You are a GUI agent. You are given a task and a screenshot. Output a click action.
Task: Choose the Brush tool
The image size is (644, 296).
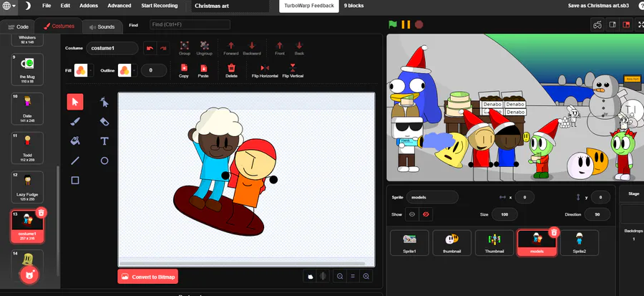[75, 122]
